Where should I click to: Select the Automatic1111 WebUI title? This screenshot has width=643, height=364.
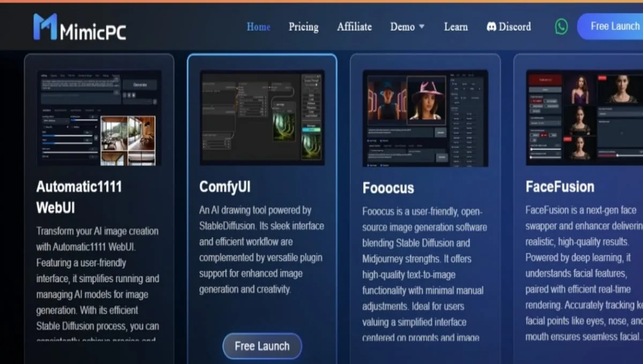click(x=79, y=197)
